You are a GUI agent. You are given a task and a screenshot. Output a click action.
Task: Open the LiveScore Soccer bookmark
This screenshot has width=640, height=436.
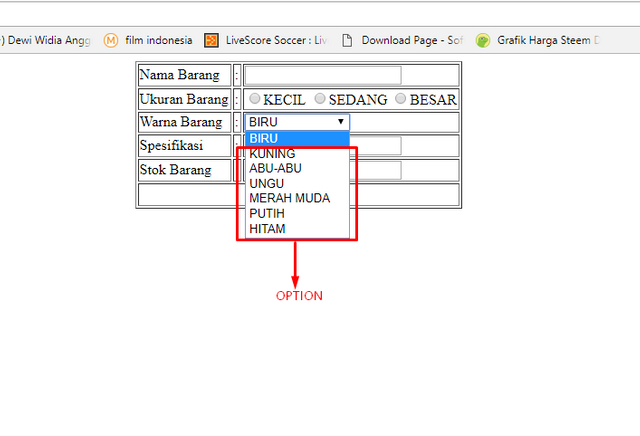click(x=266, y=40)
